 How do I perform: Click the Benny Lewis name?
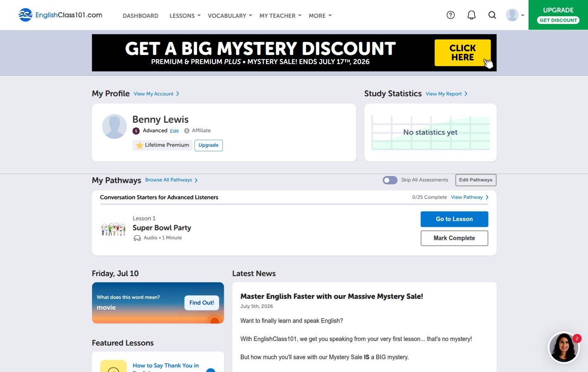(160, 119)
